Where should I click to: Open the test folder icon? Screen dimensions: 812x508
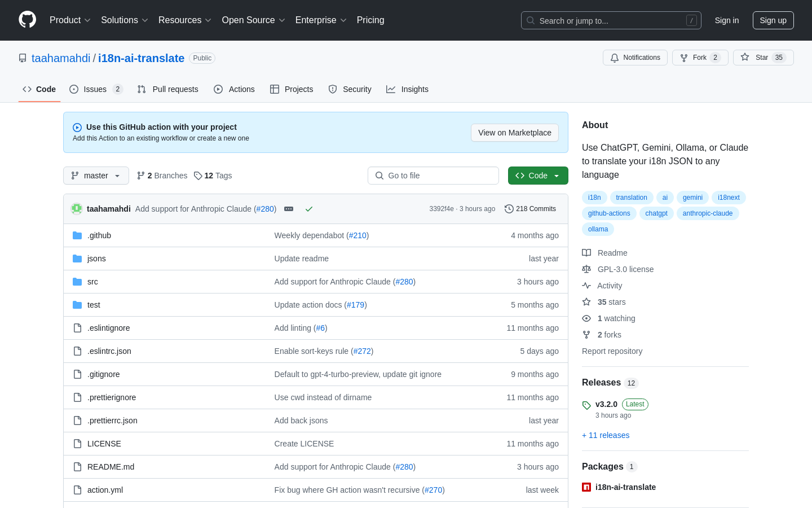click(x=77, y=305)
